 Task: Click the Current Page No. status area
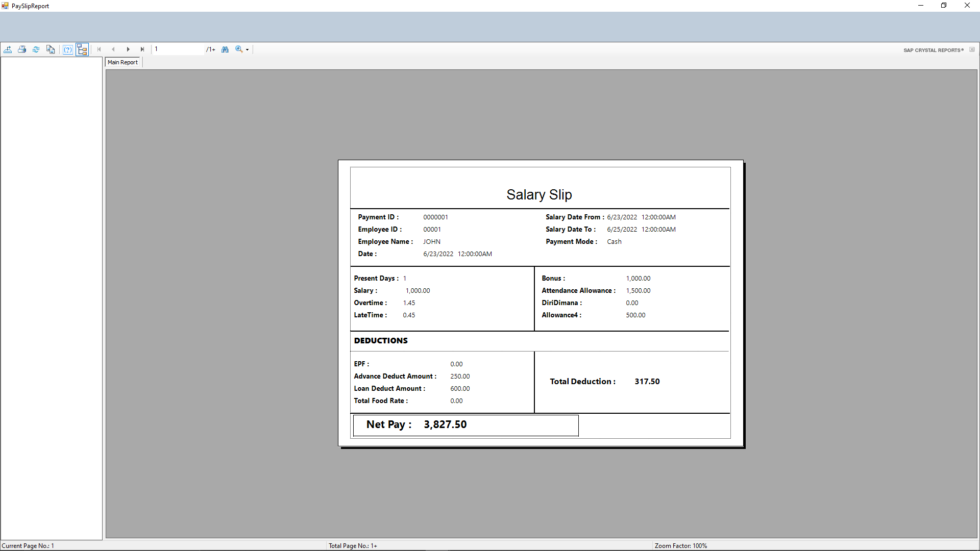[28, 545]
